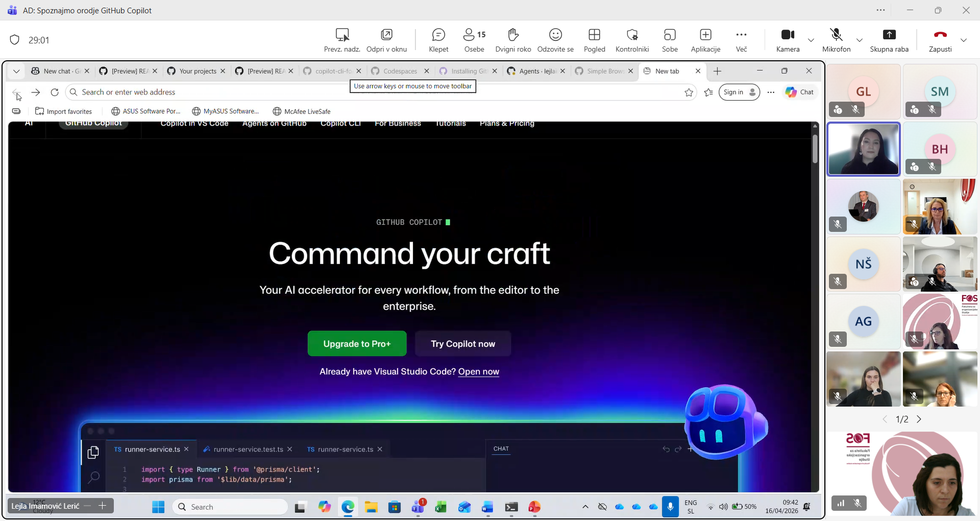Go to next participants page arrow
This screenshot has width=980, height=521.
(919, 419)
